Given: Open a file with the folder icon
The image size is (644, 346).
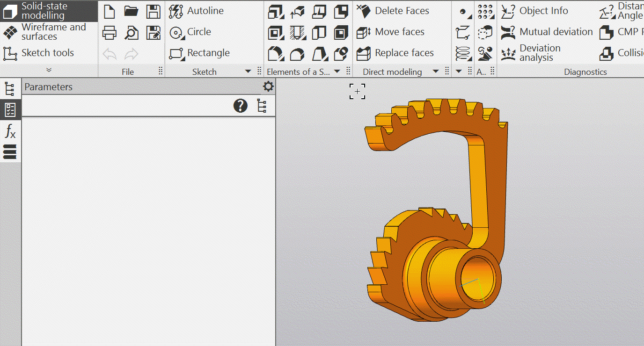Looking at the screenshot, I should [131, 11].
